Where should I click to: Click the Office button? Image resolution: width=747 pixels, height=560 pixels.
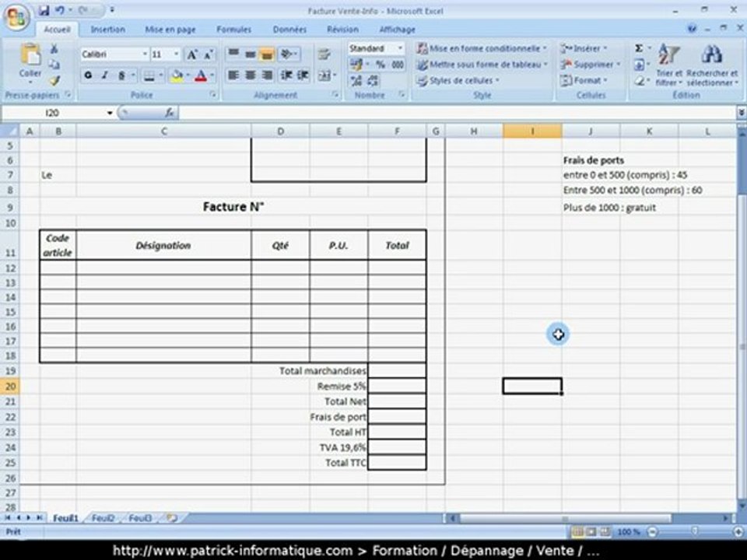[17, 17]
